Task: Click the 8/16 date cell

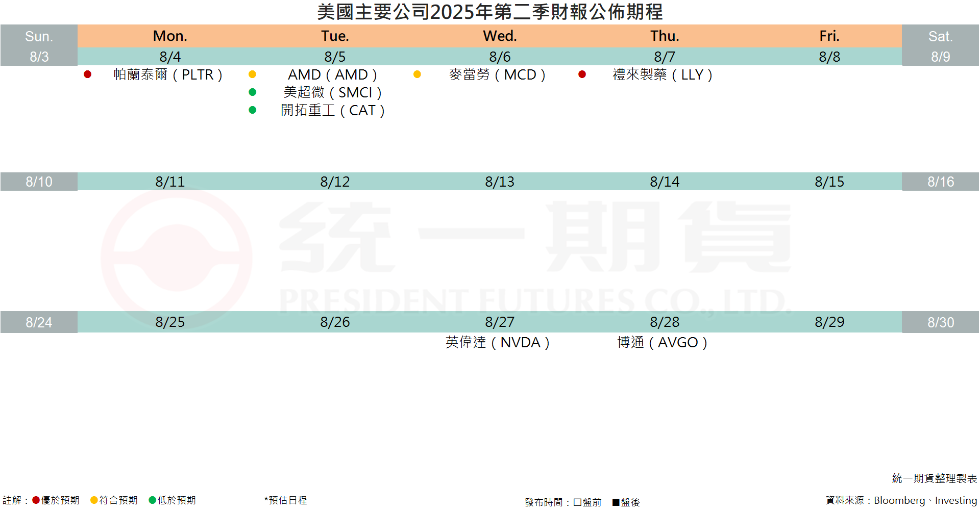Action: [940, 182]
